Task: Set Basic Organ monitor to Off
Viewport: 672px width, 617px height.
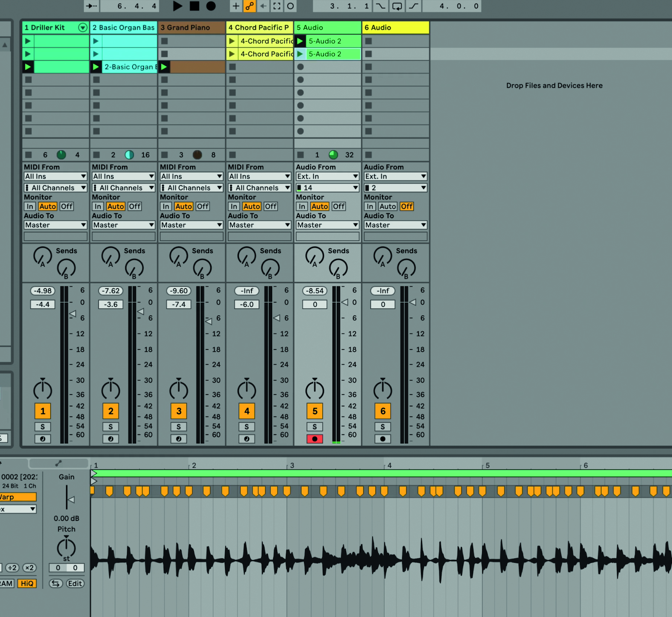Action: [135, 207]
